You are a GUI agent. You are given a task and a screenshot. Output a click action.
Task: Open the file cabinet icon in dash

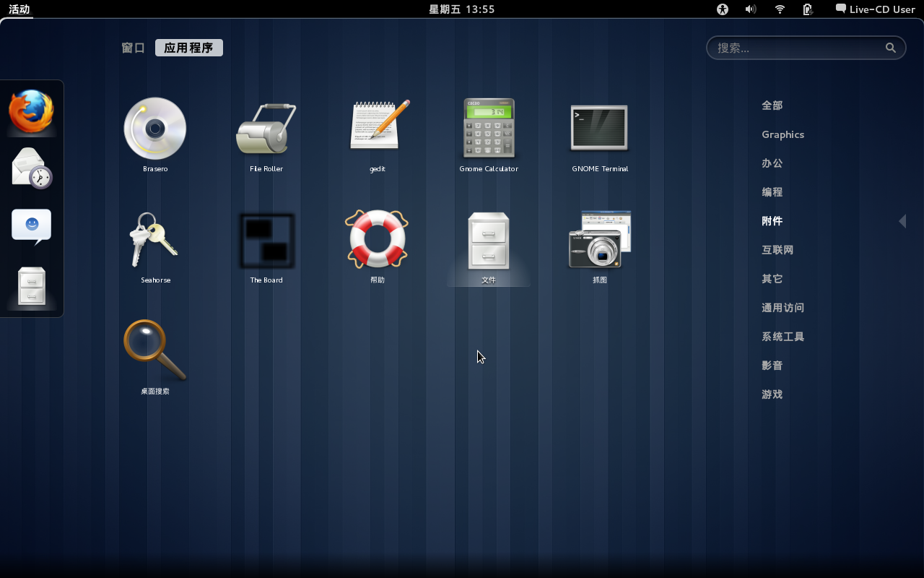click(x=32, y=286)
